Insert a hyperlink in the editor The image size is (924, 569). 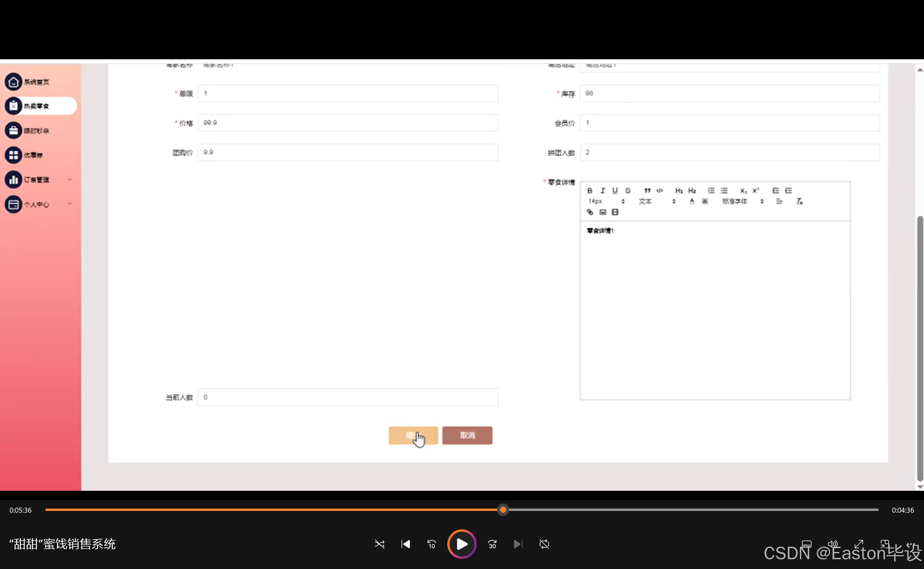[590, 212]
